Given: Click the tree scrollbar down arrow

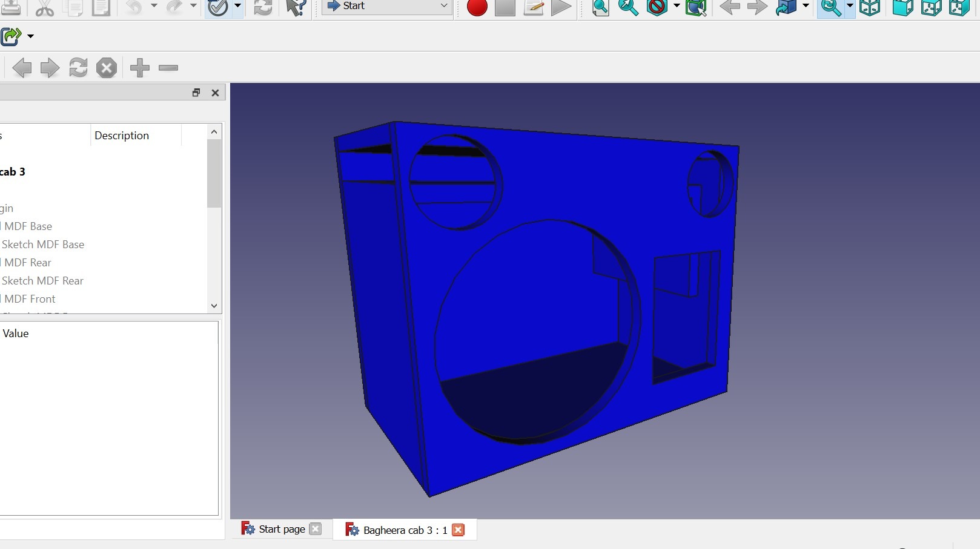Looking at the screenshot, I should click(x=214, y=306).
